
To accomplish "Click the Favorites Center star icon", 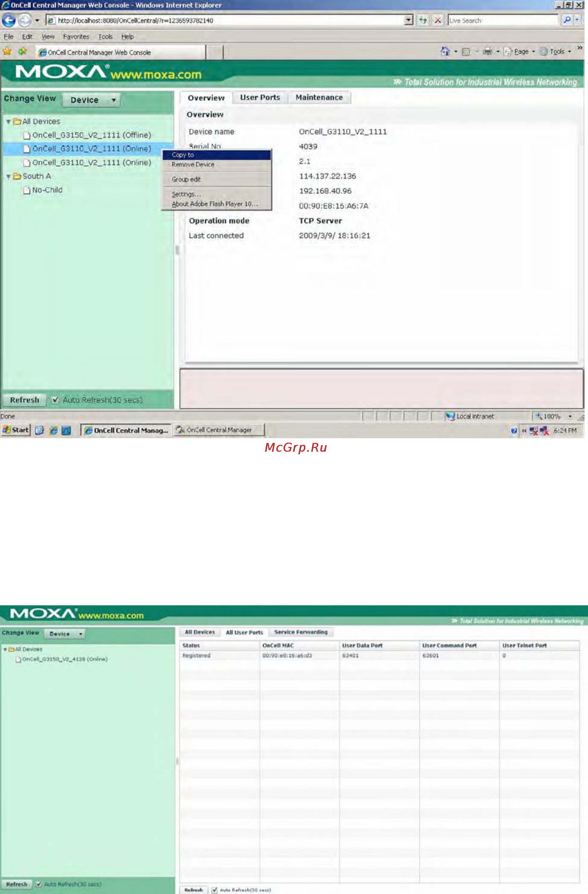I will (7, 51).
